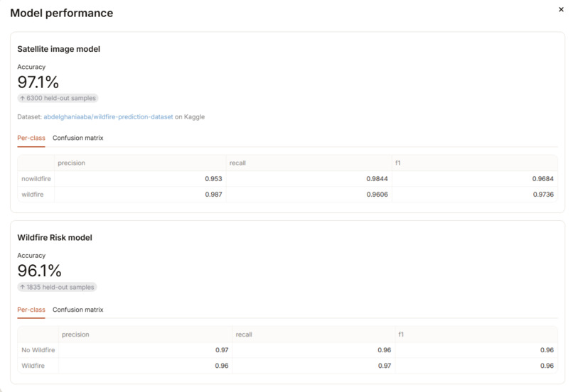Select the No Wildfire row label
Screen dimensions: 573x392
[38, 350]
